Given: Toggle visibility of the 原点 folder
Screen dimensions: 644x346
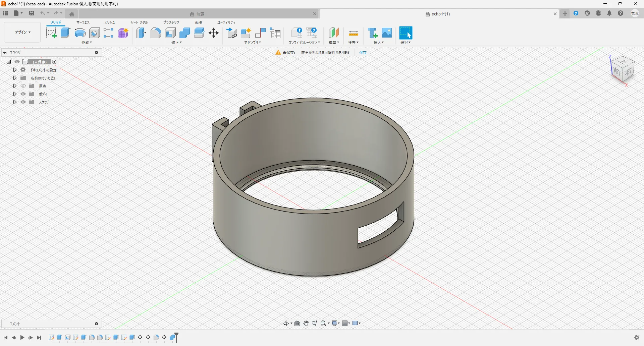Looking at the screenshot, I should pyautogui.click(x=23, y=86).
